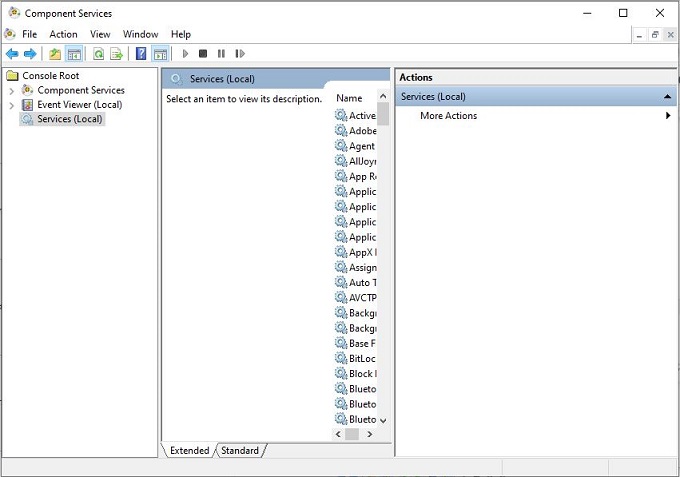Collapse the Services (Local) actions section
680x477 pixels.
click(667, 97)
